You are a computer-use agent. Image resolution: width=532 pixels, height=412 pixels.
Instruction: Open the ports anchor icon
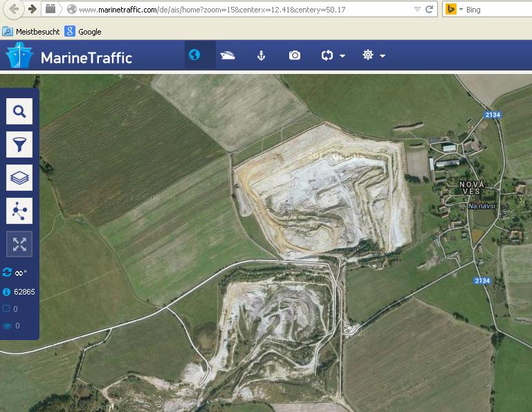pyautogui.click(x=262, y=55)
